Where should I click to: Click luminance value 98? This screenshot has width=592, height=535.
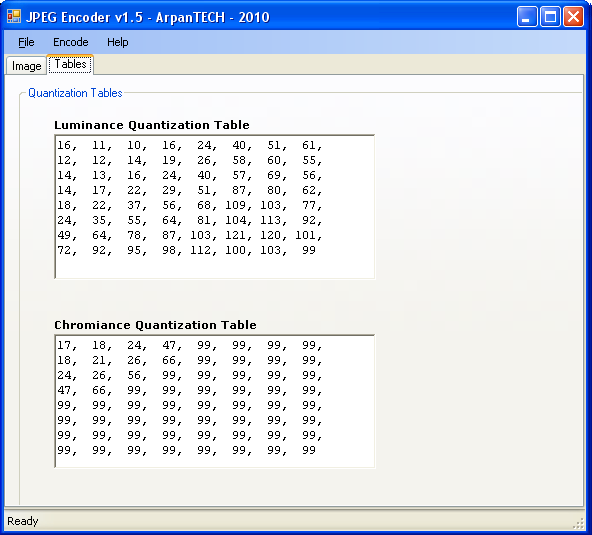pyautogui.click(x=169, y=250)
